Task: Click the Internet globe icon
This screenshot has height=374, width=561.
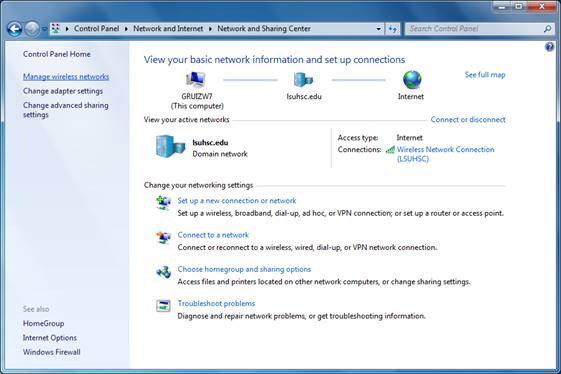Action: point(412,79)
